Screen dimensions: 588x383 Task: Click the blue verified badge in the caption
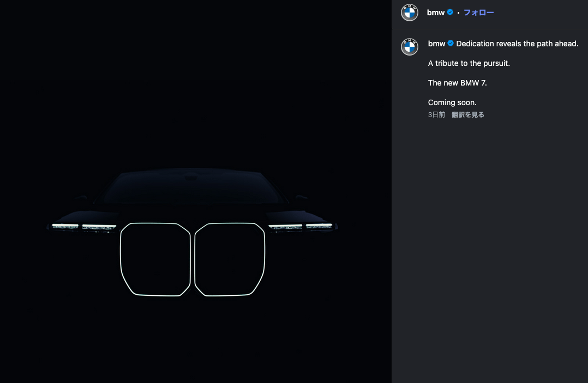point(451,44)
